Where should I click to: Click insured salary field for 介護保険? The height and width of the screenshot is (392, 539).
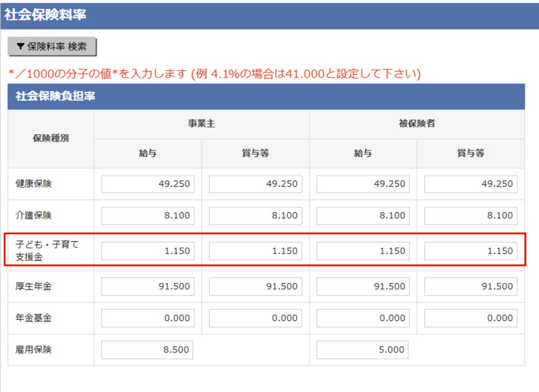click(x=363, y=216)
